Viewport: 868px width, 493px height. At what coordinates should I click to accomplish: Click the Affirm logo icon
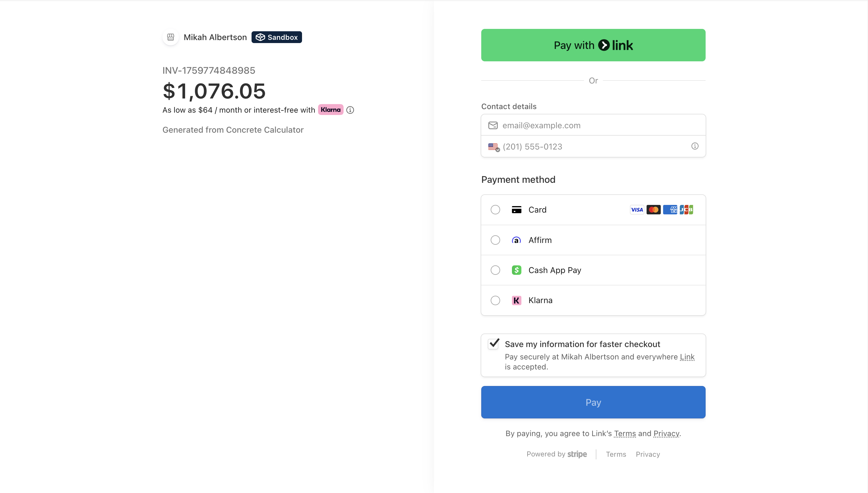pos(516,240)
